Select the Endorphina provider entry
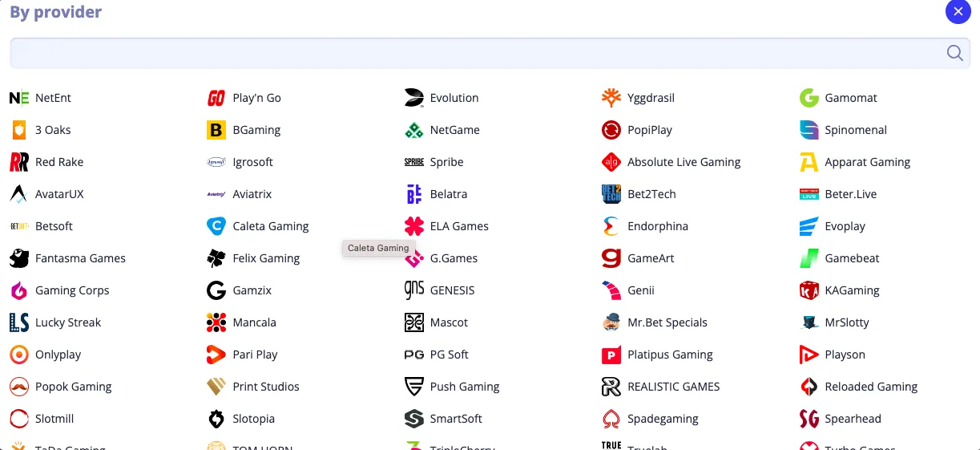The height and width of the screenshot is (450, 980). (657, 226)
